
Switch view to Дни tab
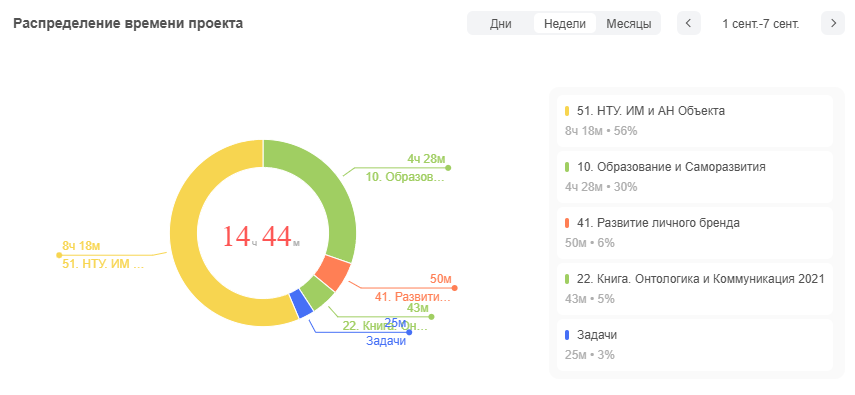501,24
